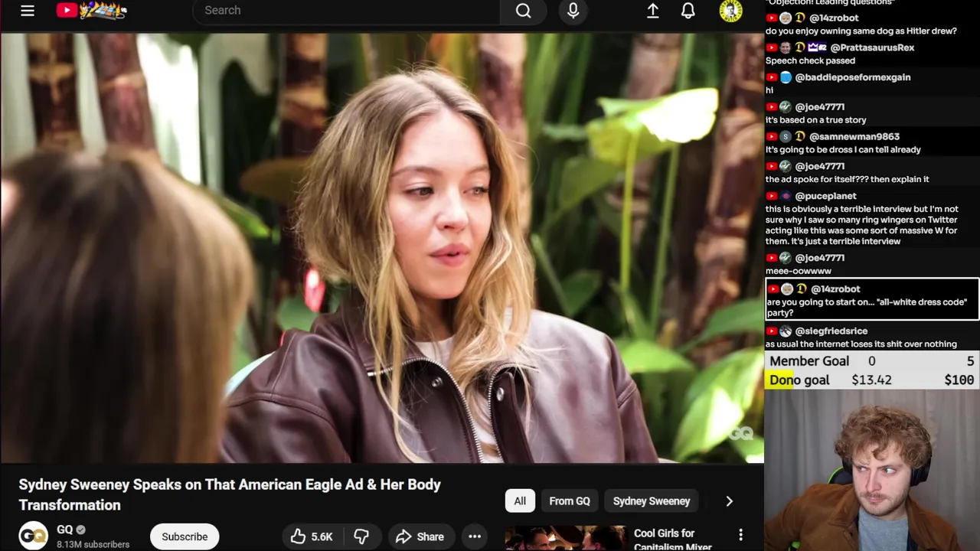Select the From GQ filter chip
This screenshot has width=980, height=551.
(570, 500)
